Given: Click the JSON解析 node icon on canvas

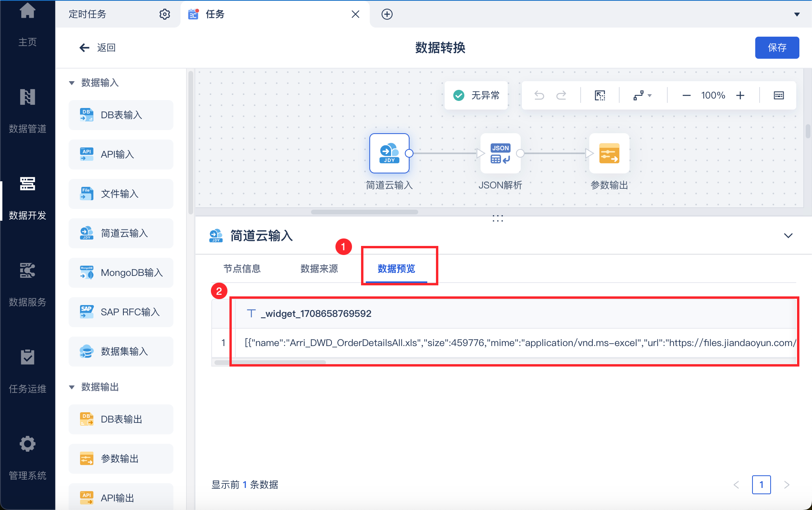Looking at the screenshot, I should coord(500,153).
